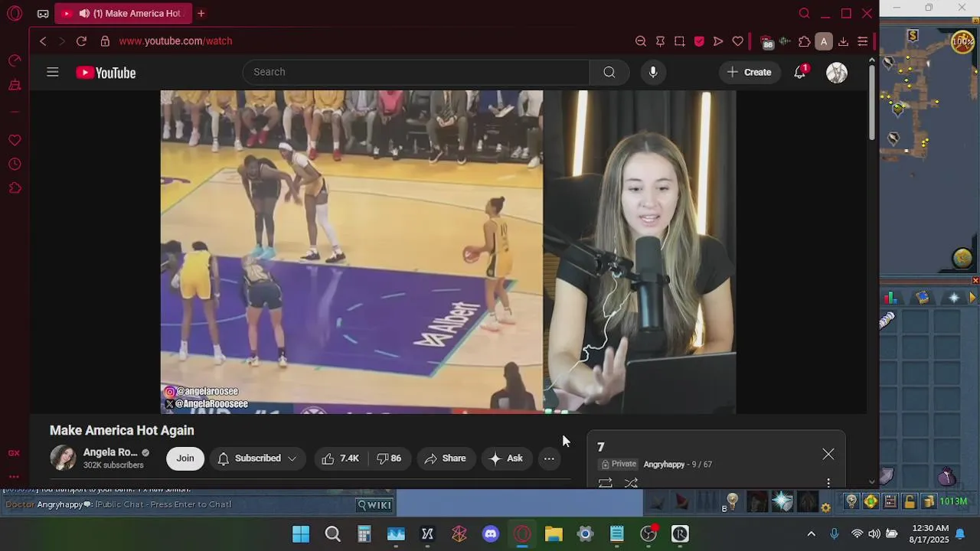The image size is (980, 551).
Task: Open GX Cleaner broom in sidebar
Action: pos(15,85)
